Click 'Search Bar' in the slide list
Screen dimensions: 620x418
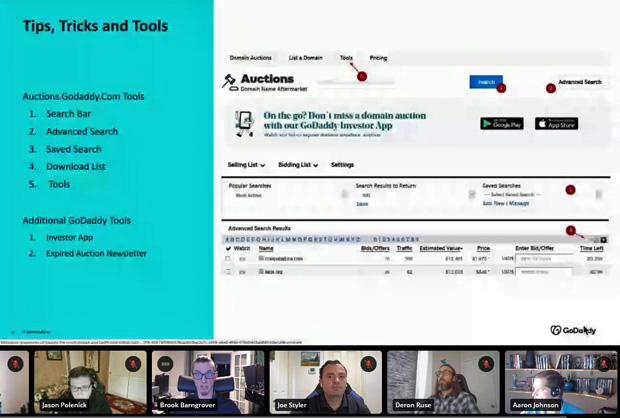pyautogui.click(x=68, y=114)
